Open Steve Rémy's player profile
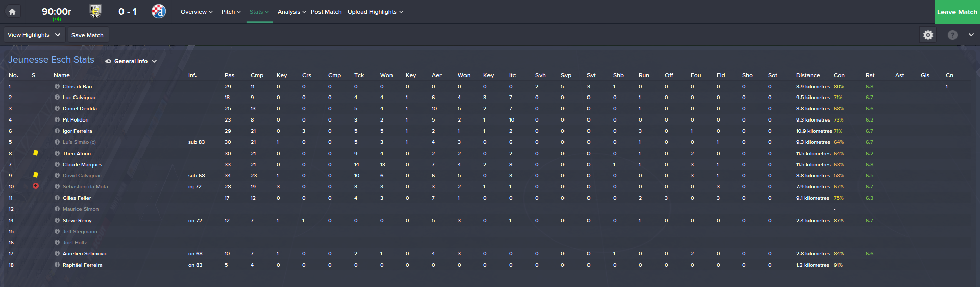 point(77,221)
